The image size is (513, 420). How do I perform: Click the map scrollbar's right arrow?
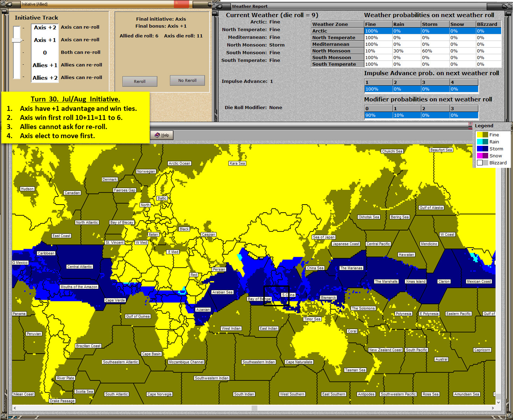[493, 408]
